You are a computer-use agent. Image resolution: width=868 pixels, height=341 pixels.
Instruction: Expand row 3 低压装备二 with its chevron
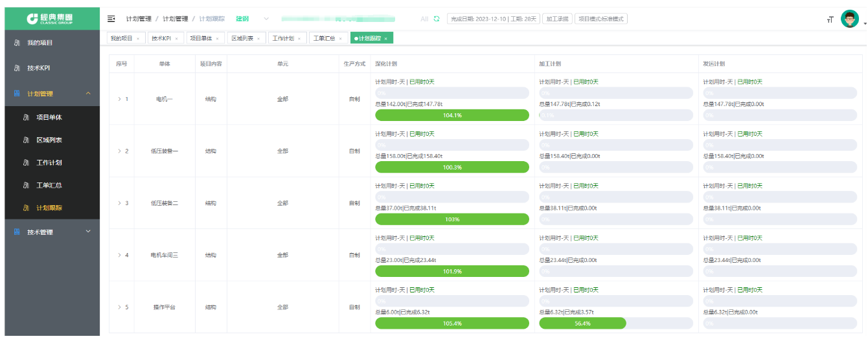(119, 203)
